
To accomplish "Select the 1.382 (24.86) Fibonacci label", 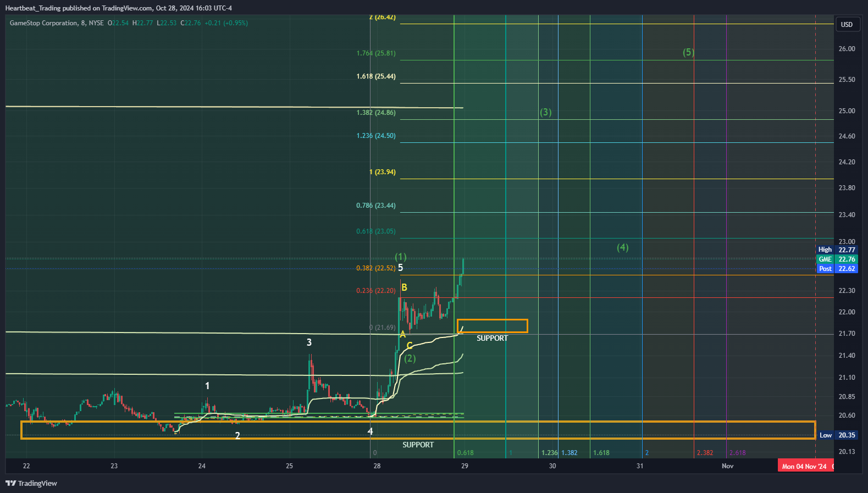I will click(376, 113).
